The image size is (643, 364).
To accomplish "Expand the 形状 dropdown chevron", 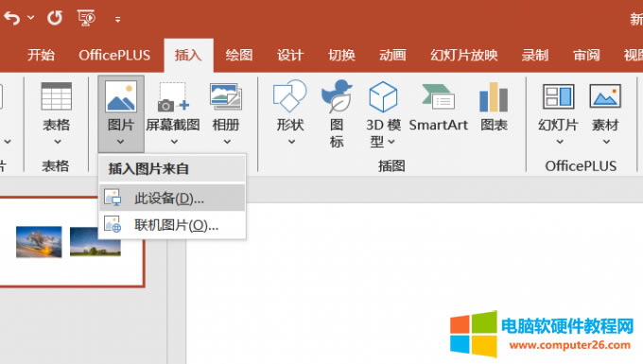I will (x=291, y=142).
